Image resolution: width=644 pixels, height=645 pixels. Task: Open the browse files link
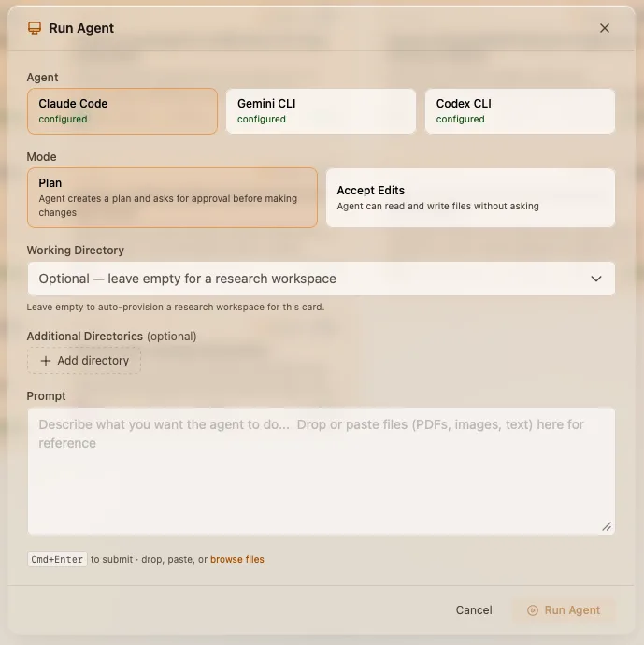tap(237, 559)
